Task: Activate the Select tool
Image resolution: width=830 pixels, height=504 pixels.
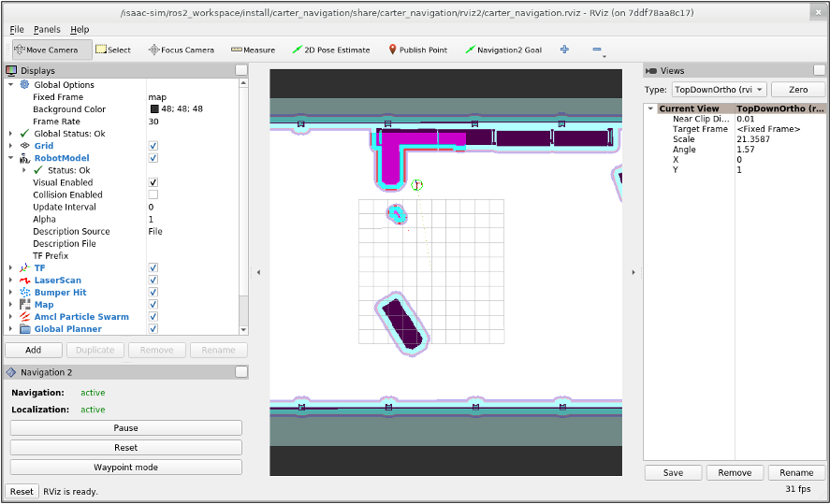Action: coord(112,50)
